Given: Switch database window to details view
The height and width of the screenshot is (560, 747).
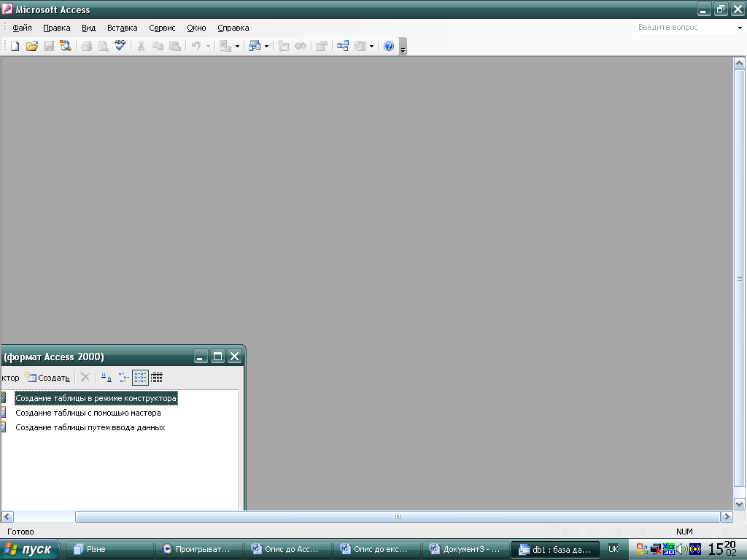Looking at the screenshot, I should 157,378.
